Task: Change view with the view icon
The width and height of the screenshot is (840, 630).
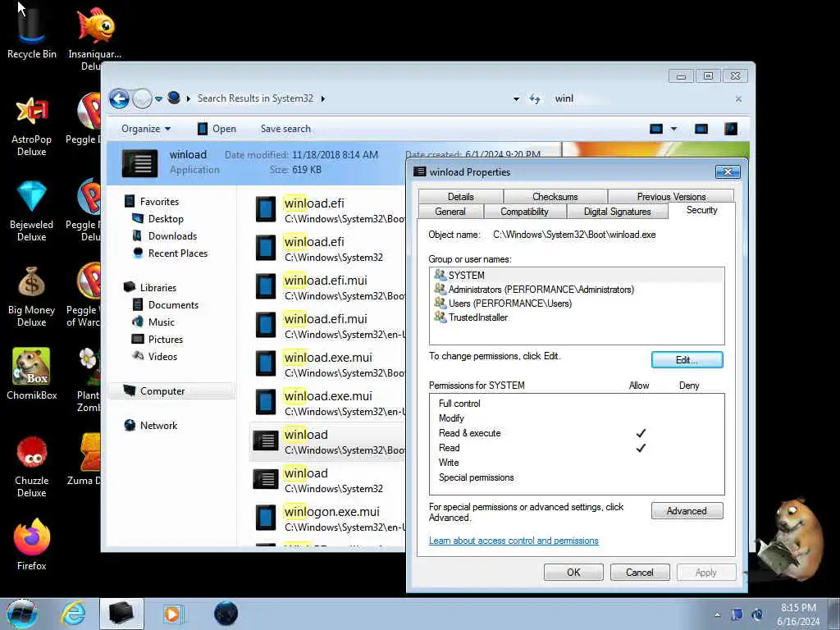Action: [656, 129]
